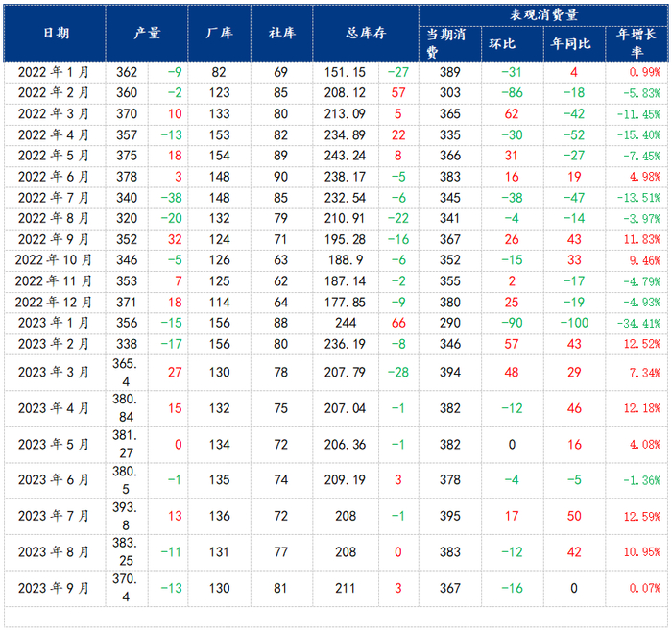Click the 2022 年 3 月 row label
Image resolution: width=672 pixels, height=633 pixels.
[54, 113]
